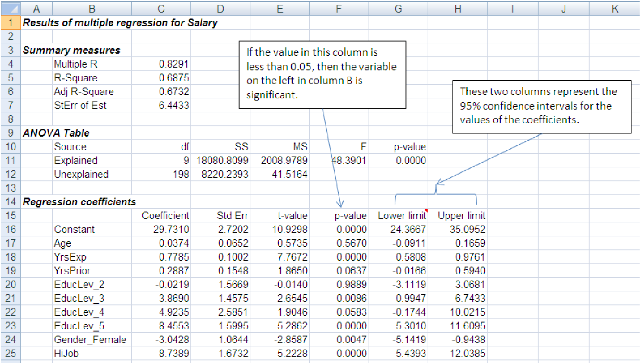
Task: Select the Unexplained MS value 41.5164
Action: (x=280, y=174)
